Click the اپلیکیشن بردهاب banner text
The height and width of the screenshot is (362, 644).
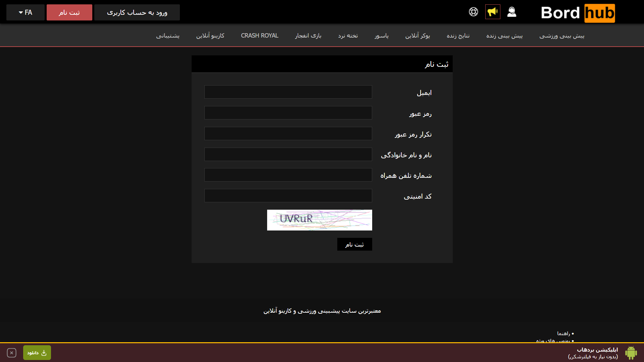597,350
